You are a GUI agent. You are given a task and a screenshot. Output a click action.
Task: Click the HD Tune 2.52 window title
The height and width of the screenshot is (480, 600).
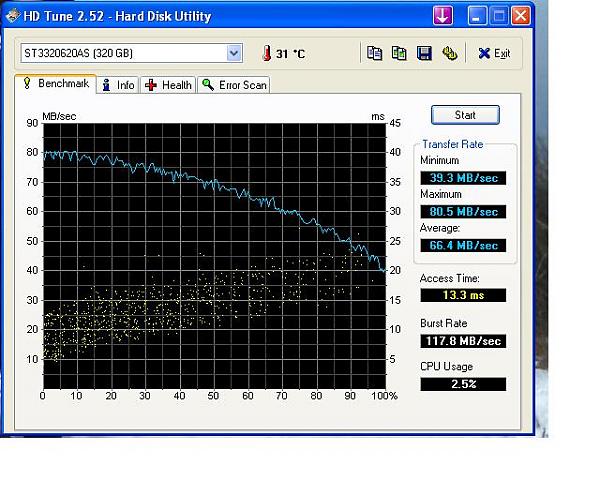[x=117, y=16]
